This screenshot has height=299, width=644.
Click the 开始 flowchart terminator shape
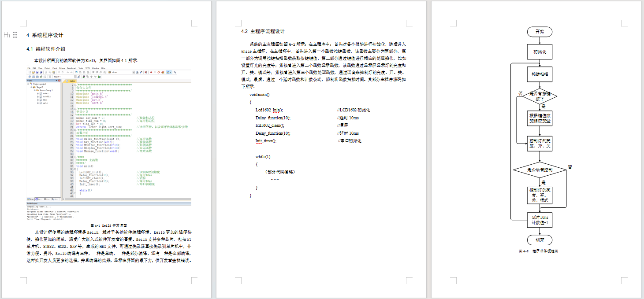[540, 32]
